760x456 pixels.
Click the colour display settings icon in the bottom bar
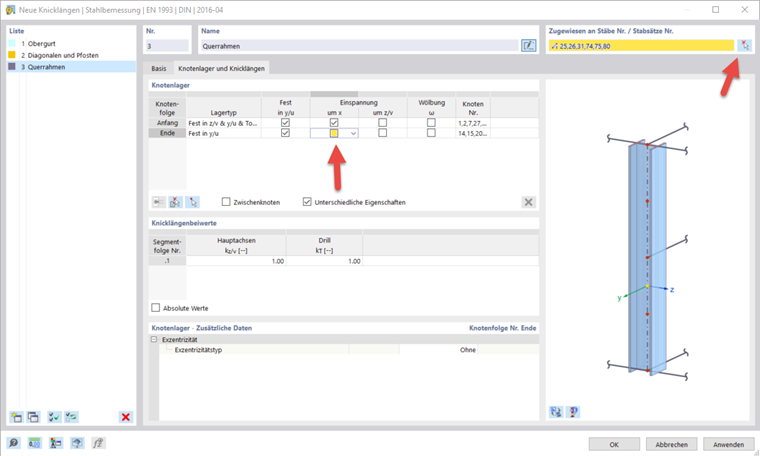(56, 443)
